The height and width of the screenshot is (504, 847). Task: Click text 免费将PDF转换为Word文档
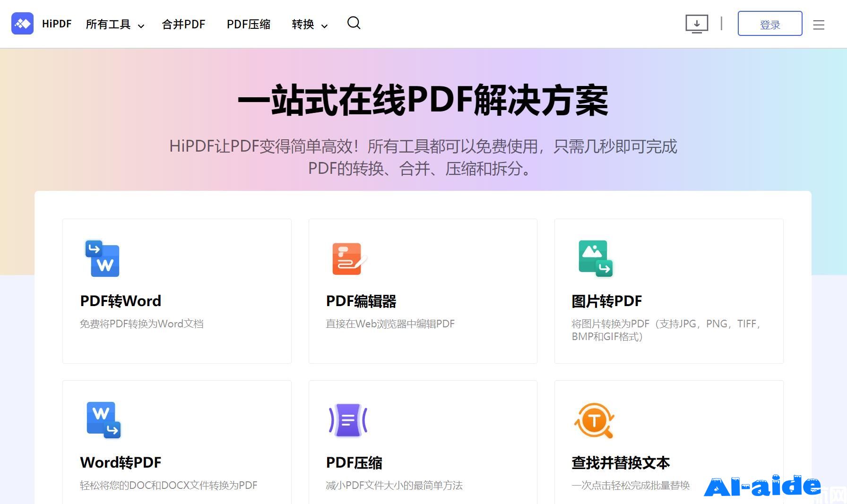pyautogui.click(x=142, y=324)
